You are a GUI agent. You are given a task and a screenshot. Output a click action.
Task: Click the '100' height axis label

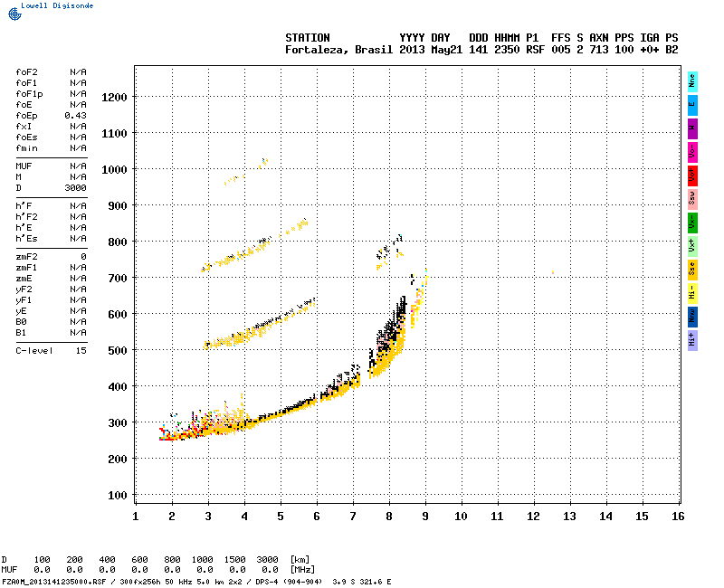click(118, 496)
